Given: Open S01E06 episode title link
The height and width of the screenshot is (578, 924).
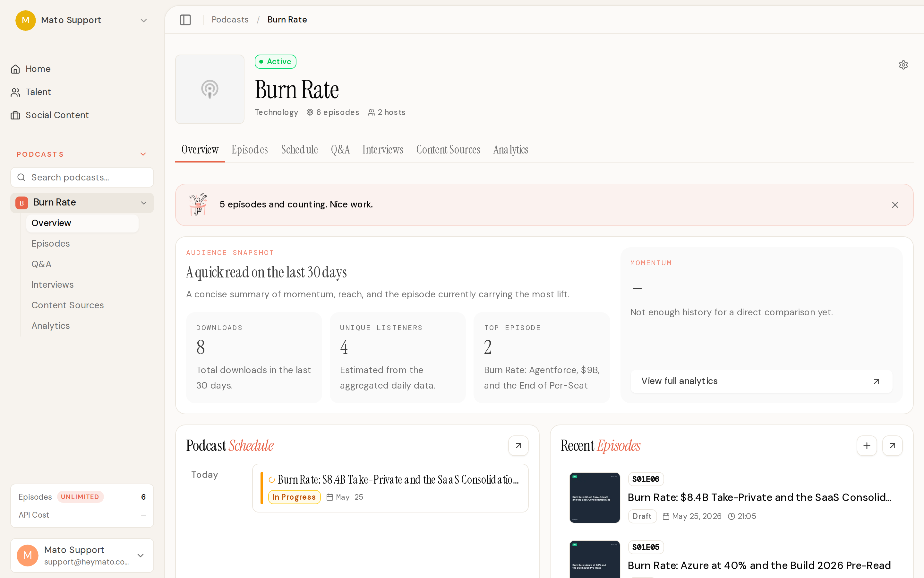Looking at the screenshot, I should (759, 497).
